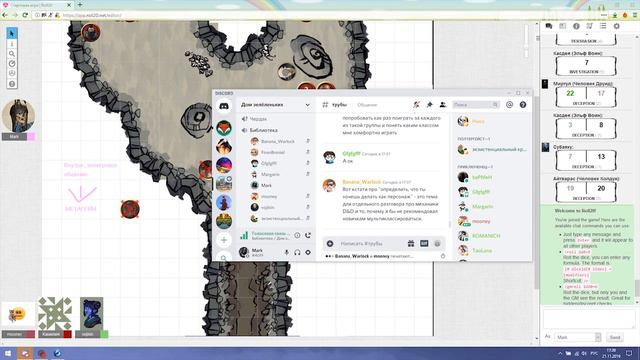
Task: Switch to Roll20 collections list tab
Action: (x=603, y=26)
